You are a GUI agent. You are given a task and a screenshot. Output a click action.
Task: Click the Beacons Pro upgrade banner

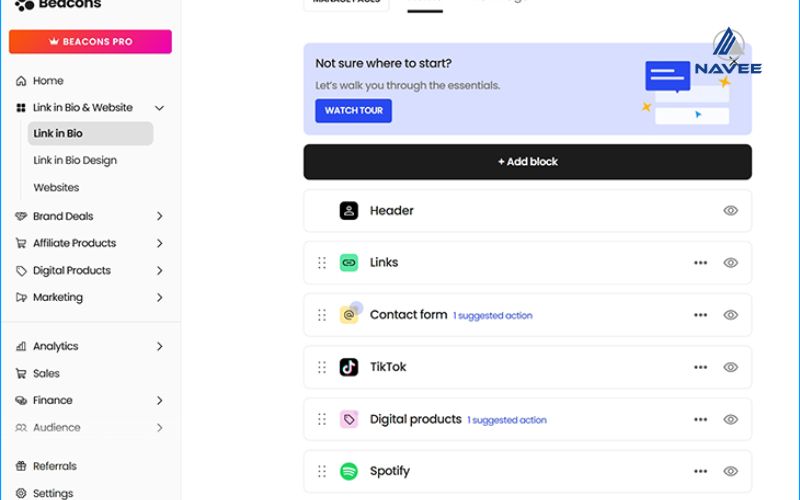click(90, 42)
